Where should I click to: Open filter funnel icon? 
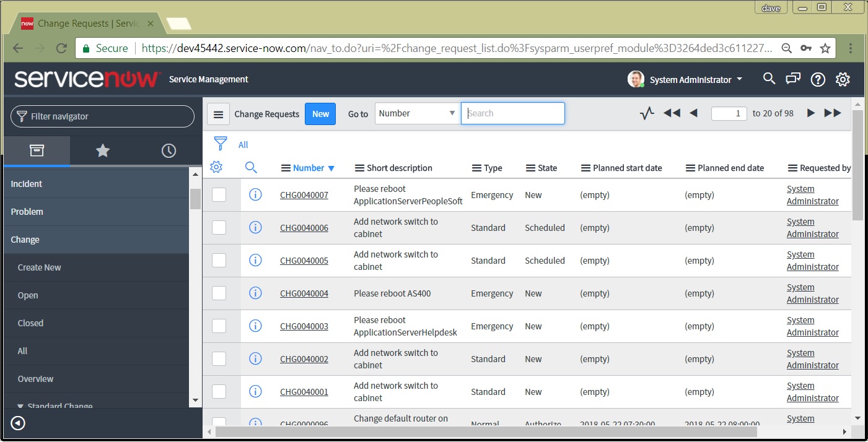click(220, 144)
